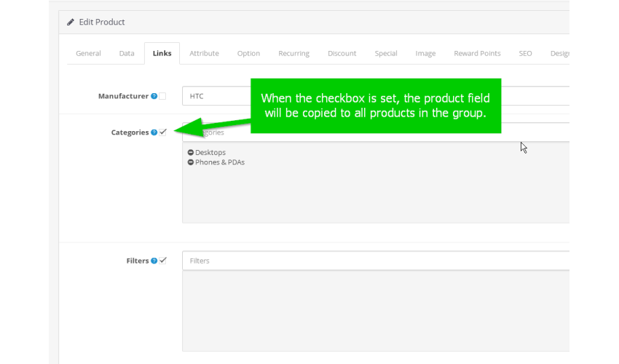Open the Recurring tab

(293, 53)
